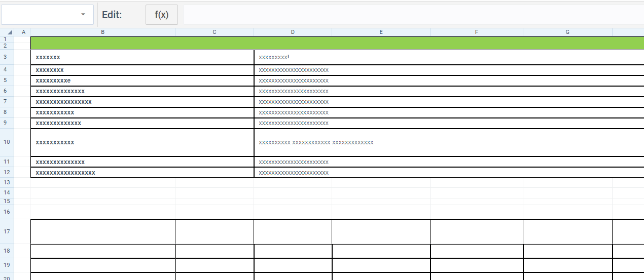The width and height of the screenshot is (644, 280).
Task: Click inside the cell name box field
Action: point(40,15)
